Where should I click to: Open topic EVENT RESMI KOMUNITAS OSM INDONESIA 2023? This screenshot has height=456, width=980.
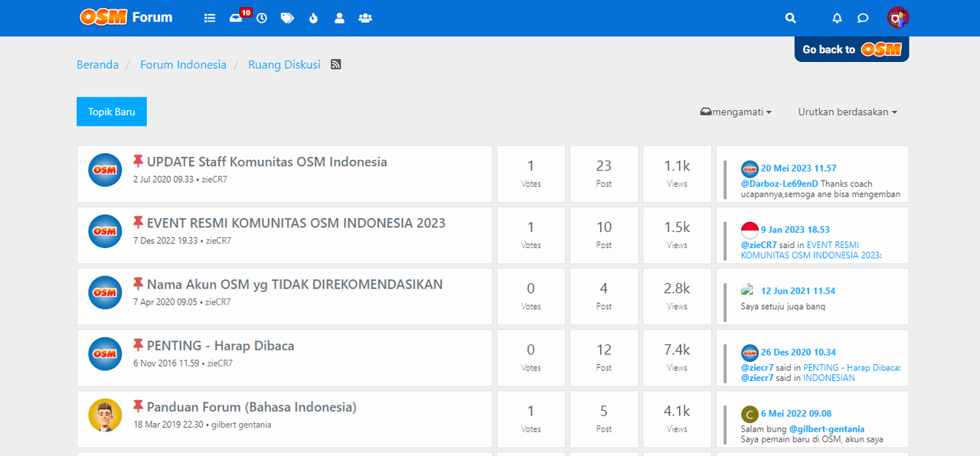(x=296, y=223)
